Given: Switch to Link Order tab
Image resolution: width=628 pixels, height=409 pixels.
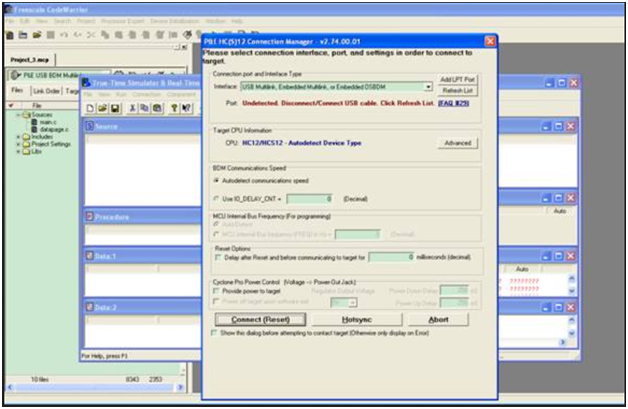Looking at the screenshot, I should [46, 91].
